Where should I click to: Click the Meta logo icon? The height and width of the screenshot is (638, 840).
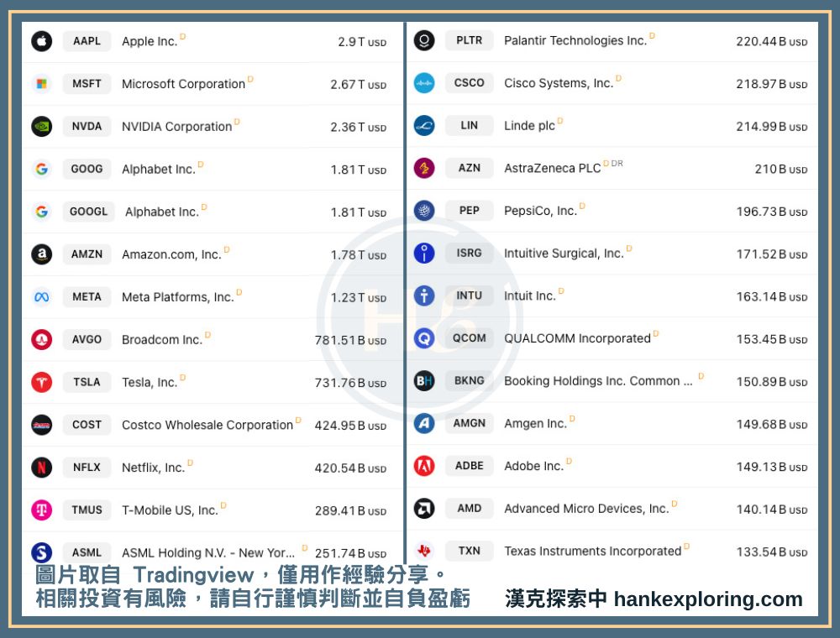tap(42, 296)
